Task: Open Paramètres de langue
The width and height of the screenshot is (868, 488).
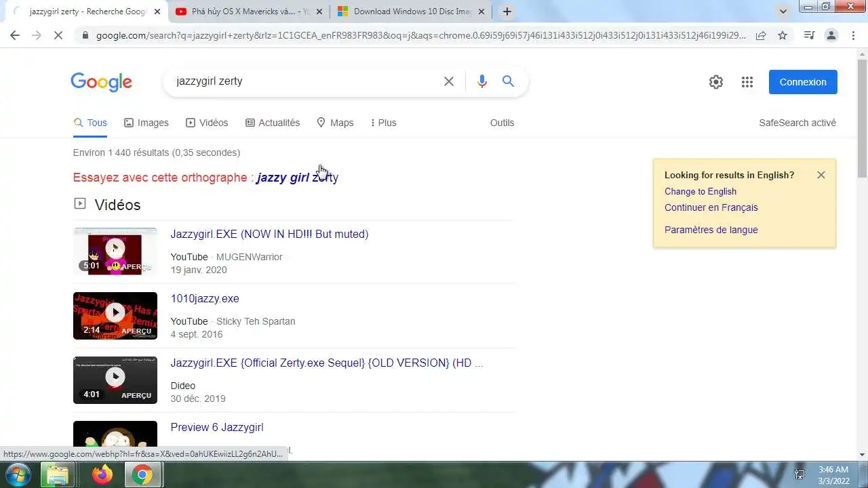Action: pyautogui.click(x=711, y=230)
